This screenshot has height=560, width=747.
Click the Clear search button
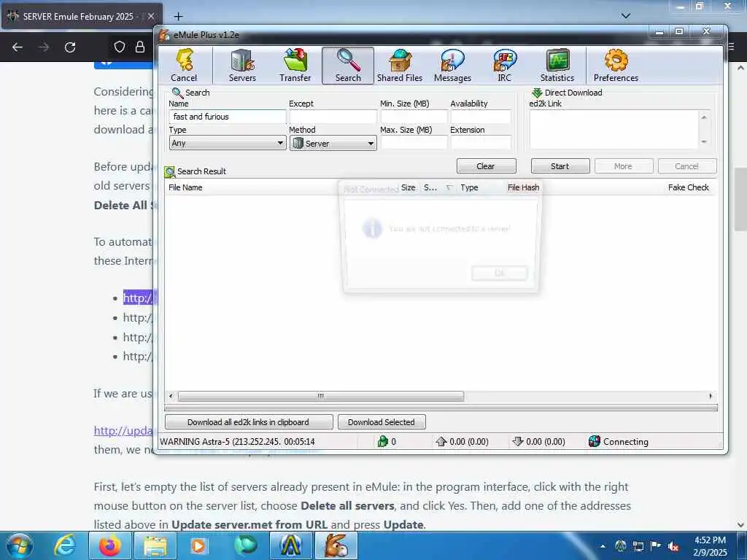tap(486, 166)
